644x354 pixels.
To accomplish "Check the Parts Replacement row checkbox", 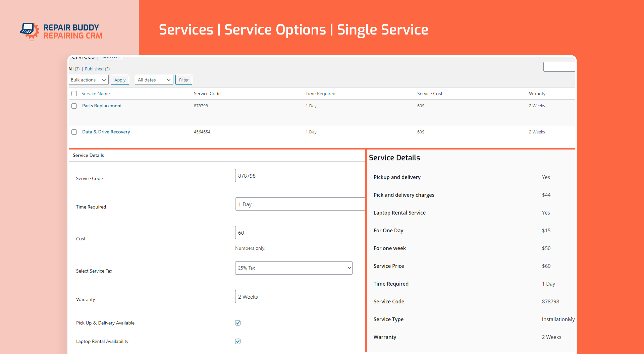I will (x=74, y=106).
